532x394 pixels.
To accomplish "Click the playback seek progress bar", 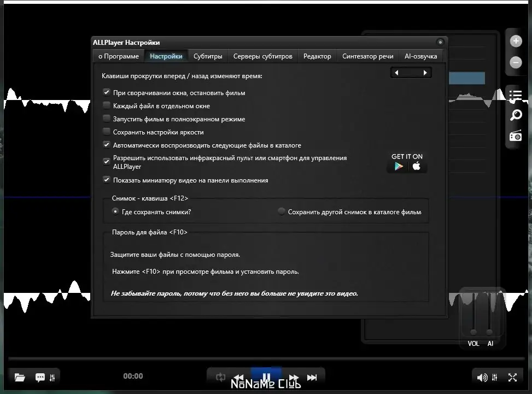I will point(266,358).
